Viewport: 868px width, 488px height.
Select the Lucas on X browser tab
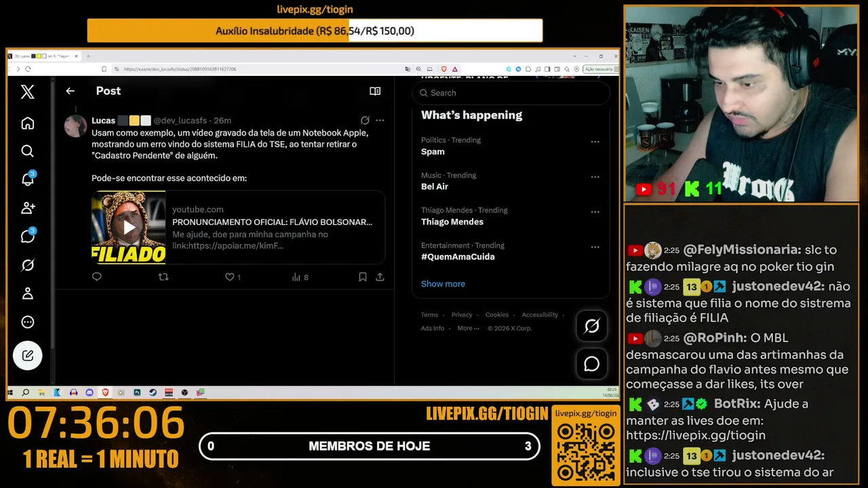point(45,56)
